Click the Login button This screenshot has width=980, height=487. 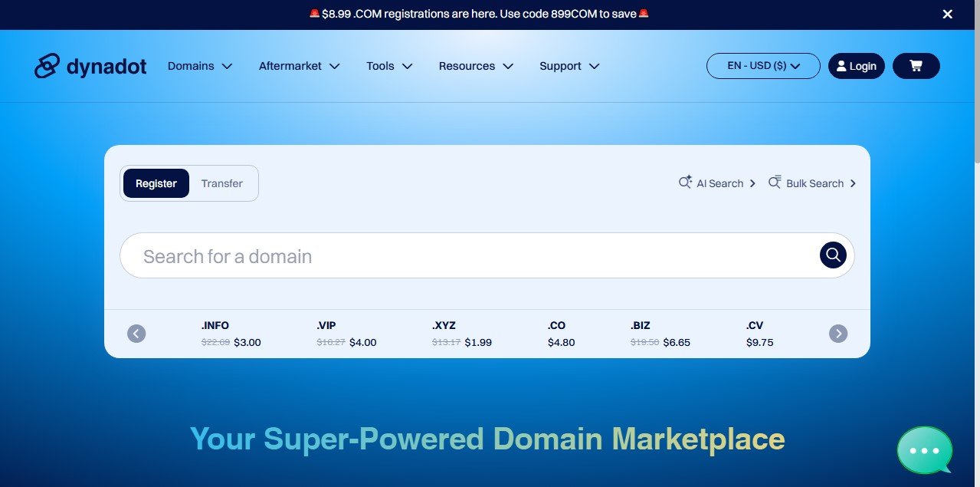(856, 65)
